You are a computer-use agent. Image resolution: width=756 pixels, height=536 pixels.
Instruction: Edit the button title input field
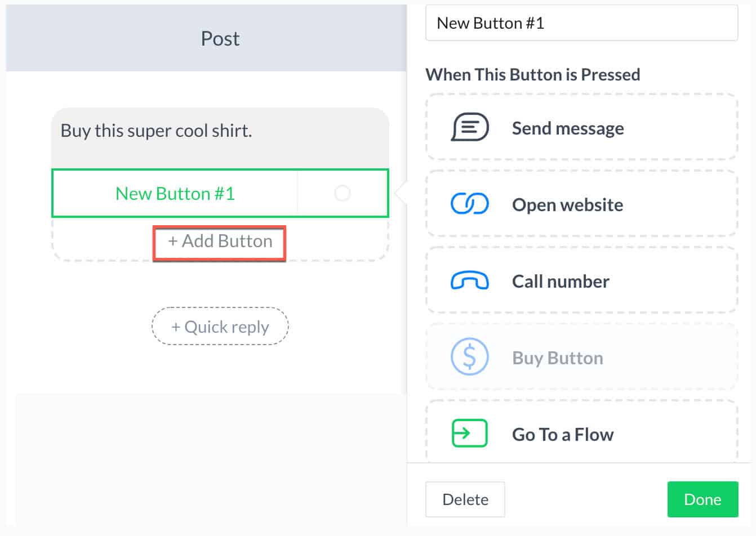581,23
